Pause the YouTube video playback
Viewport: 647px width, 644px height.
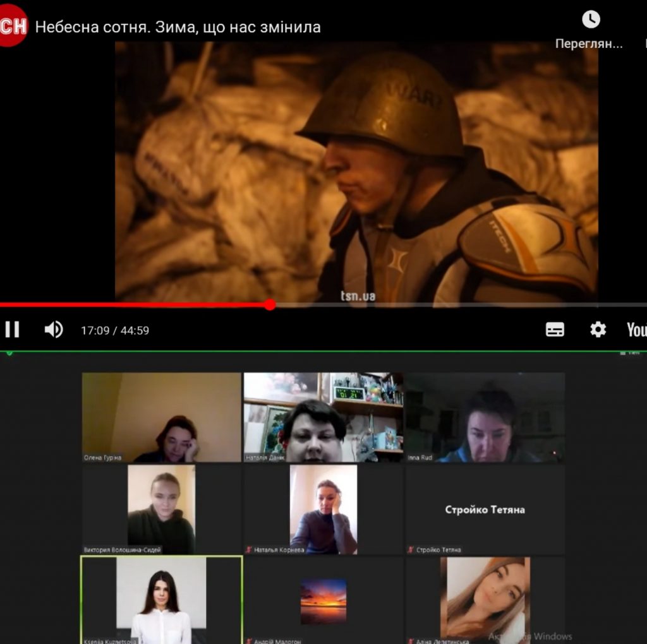12,330
